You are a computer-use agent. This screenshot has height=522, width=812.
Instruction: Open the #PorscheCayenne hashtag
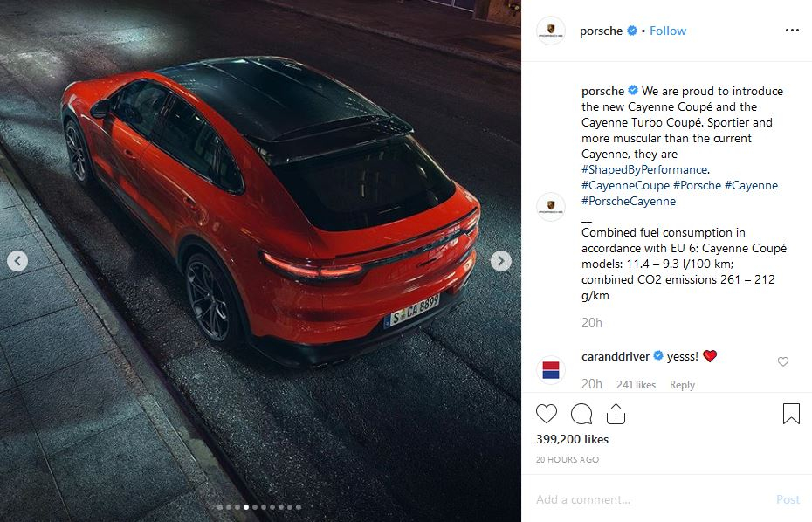[x=628, y=201]
